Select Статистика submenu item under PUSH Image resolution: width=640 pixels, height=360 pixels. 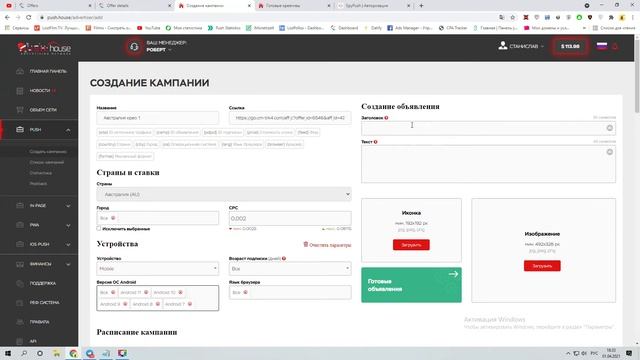(x=40, y=173)
